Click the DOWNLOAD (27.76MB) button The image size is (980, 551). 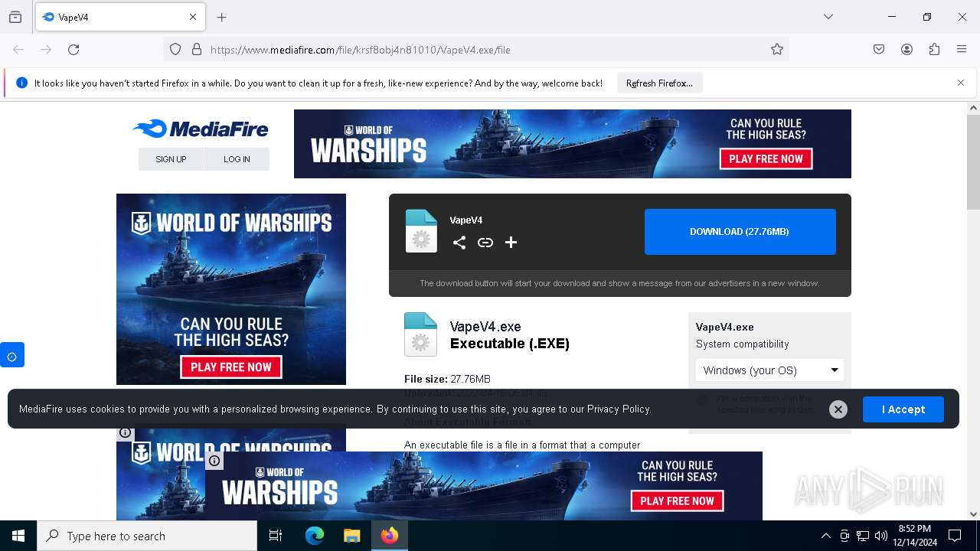pyautogui.click(x=740, y=232)
